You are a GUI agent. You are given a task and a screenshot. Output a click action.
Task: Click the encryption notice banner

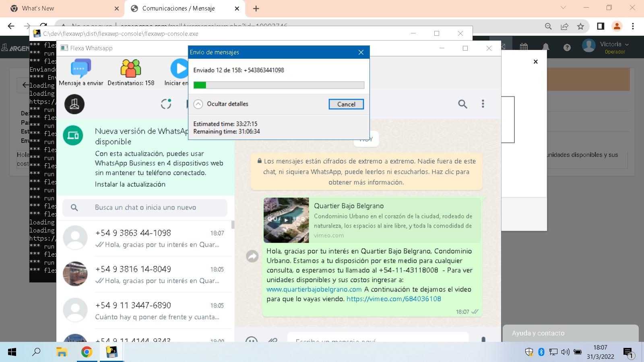366,172
